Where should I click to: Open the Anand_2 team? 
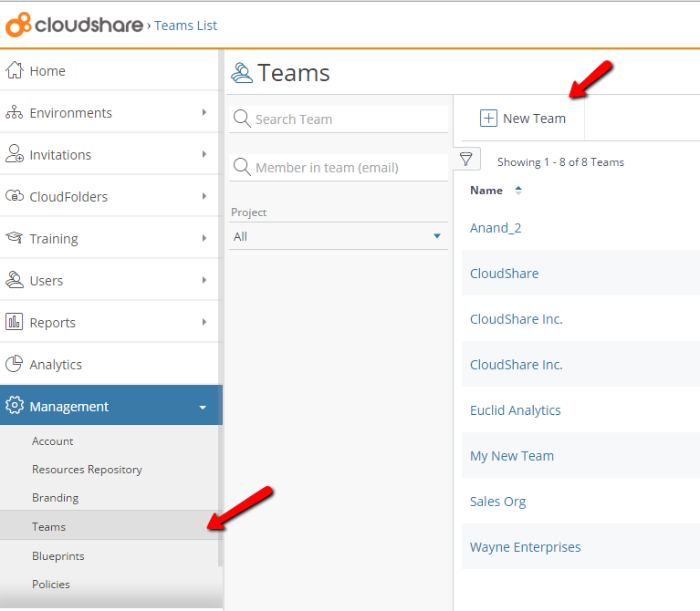pos(496,228)
